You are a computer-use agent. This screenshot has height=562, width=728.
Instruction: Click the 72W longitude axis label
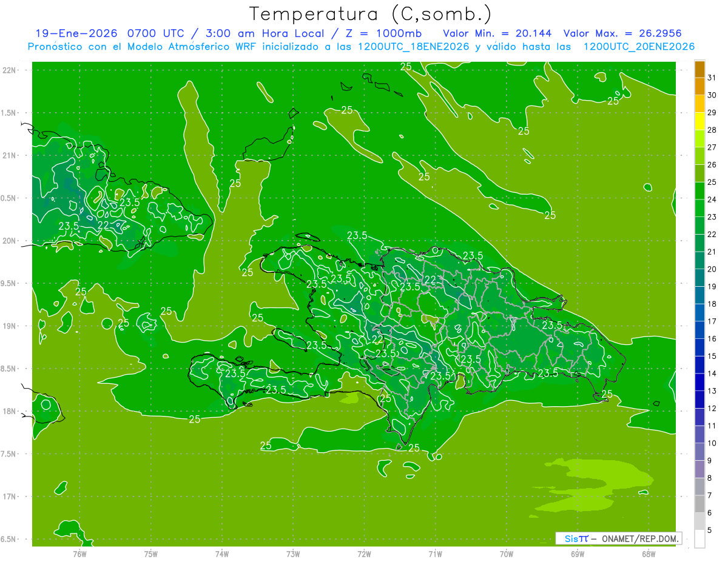(x=364, y=554)
